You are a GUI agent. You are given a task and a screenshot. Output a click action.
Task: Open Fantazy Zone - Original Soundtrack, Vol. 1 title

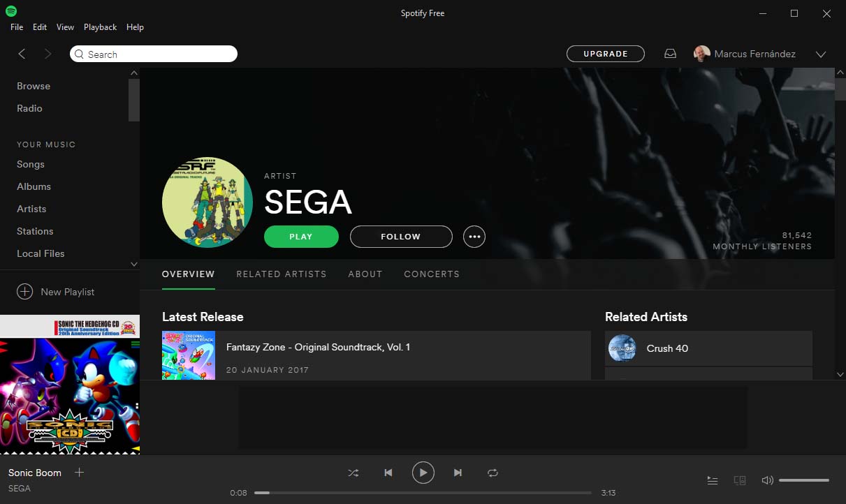coord(319,347)
